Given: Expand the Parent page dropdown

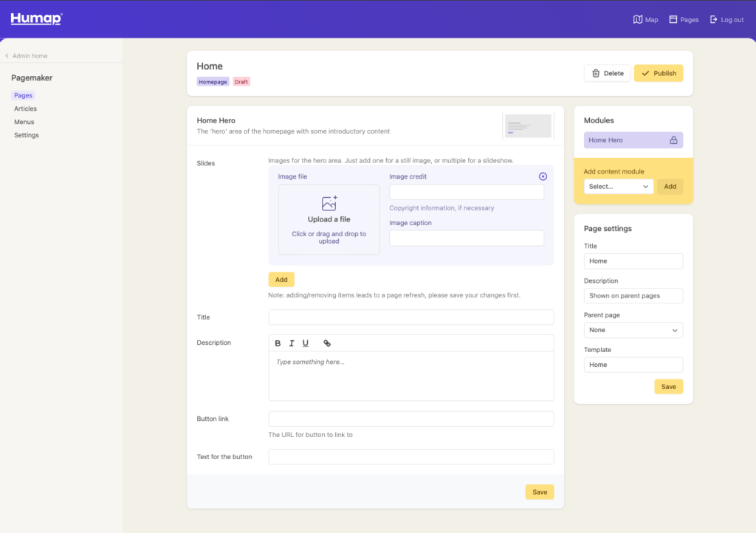Looking at the screenshot, I should (633, 330).
